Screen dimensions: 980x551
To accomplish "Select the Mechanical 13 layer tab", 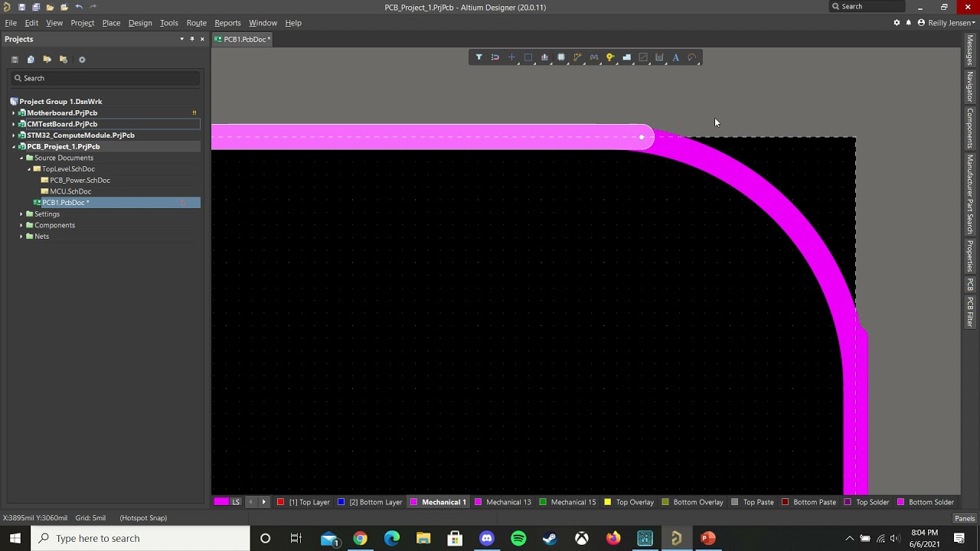I will tap(503, 502).
